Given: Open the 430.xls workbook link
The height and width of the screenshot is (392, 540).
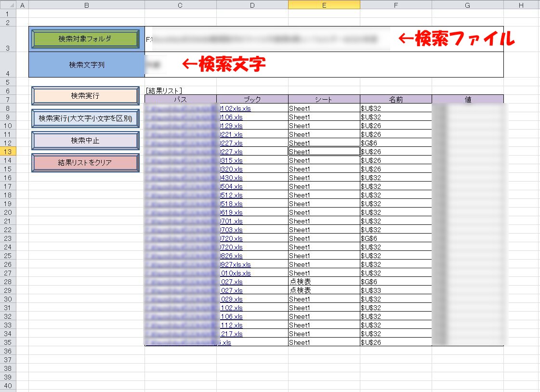Looking at the screenshot, I should pyautogui.click(x=231, y=178).
